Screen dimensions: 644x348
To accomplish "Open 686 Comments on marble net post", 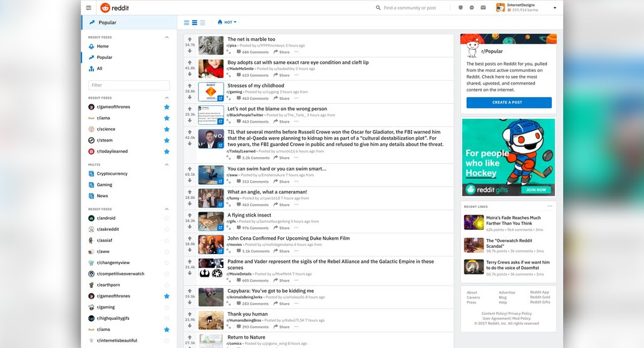I will (252, 52).
